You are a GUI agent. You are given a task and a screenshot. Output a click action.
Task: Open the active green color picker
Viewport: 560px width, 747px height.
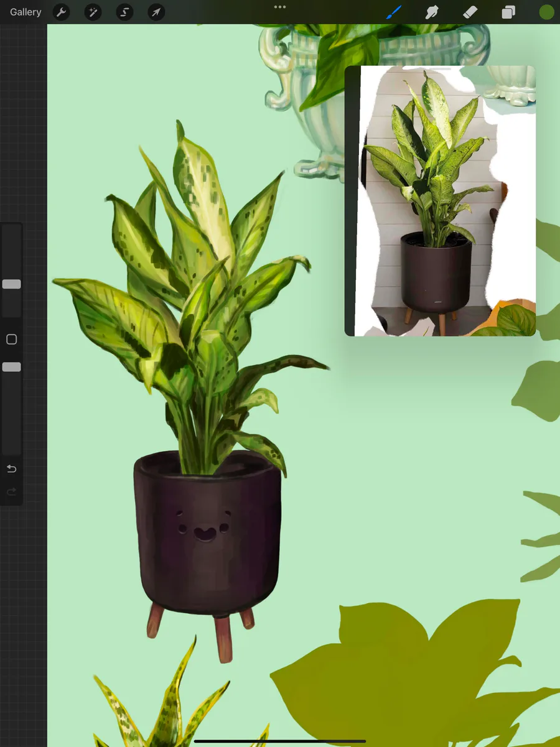pos(546,12)
